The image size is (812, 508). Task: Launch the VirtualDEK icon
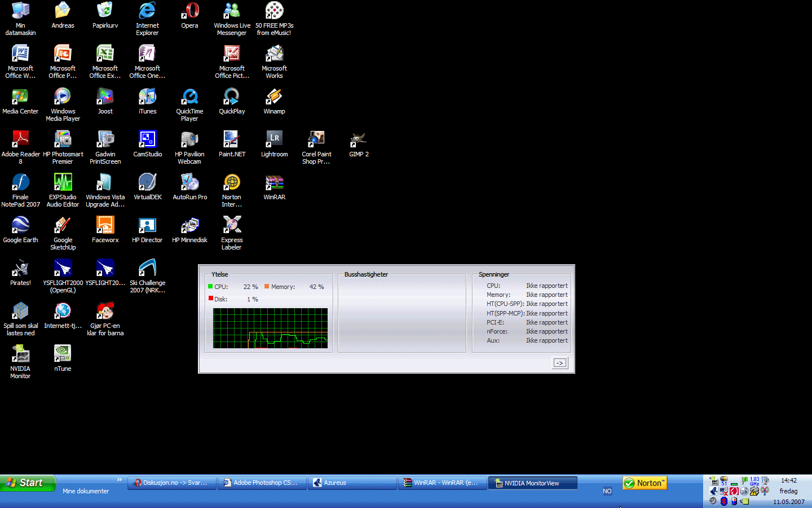pos(147,187)
